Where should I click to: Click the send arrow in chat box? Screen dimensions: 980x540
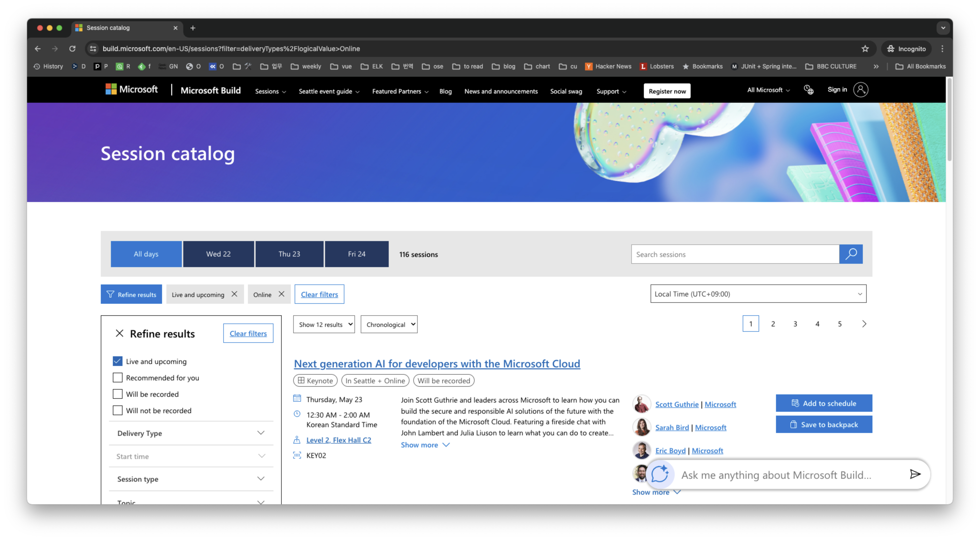coord(915,474)
